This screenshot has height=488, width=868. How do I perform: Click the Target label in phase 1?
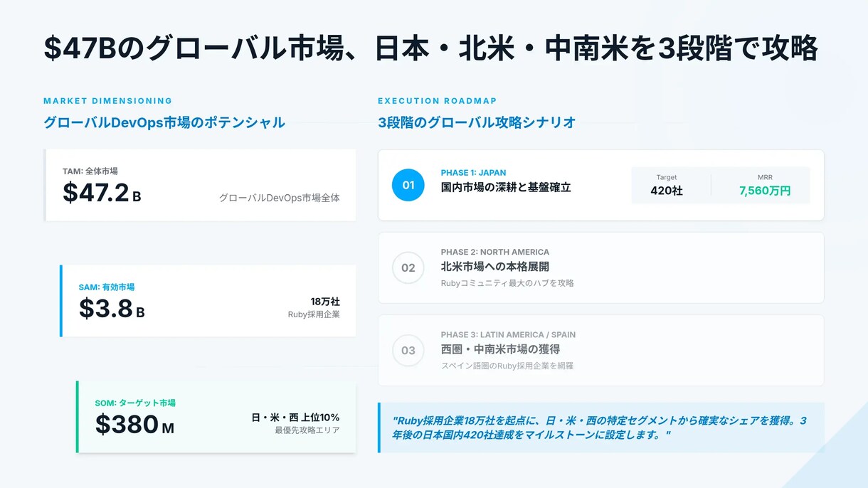coord(667,177)
